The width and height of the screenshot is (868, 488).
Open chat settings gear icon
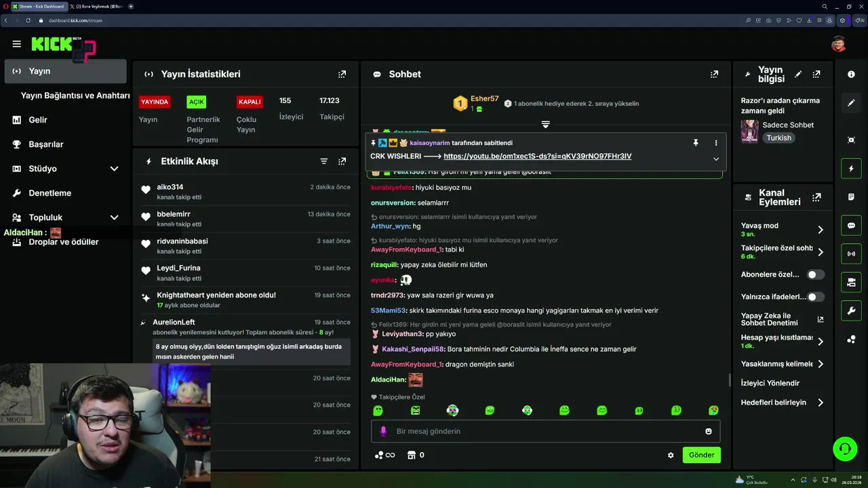(671, 455)
